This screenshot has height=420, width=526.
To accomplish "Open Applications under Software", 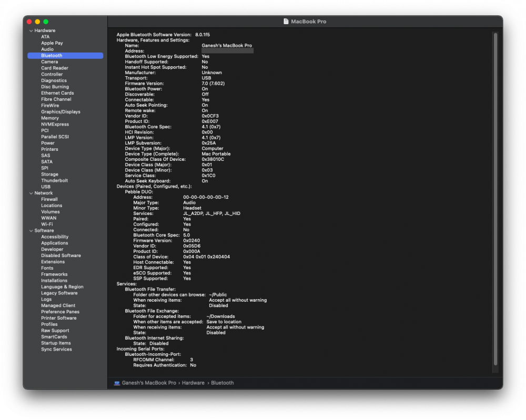I will click(x=55, y=243).
